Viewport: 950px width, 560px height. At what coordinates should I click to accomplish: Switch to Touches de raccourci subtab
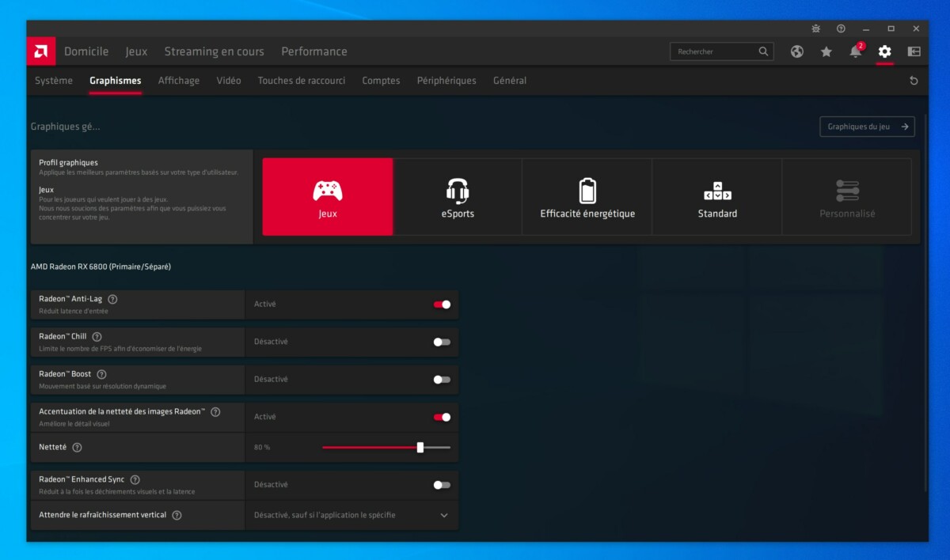tap(302, 81)
